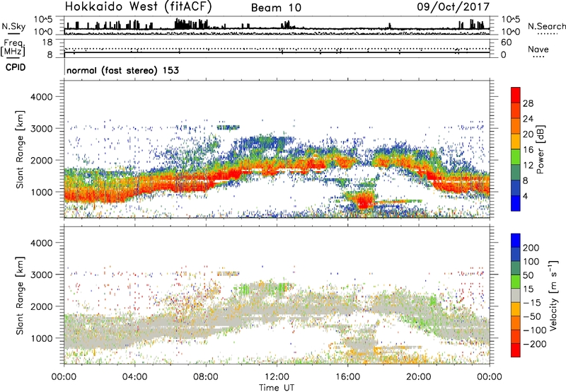This screenshot has width=566, height=392.
Task: Click '2000' tick in the velocity panel
Action: click(42, 306)
